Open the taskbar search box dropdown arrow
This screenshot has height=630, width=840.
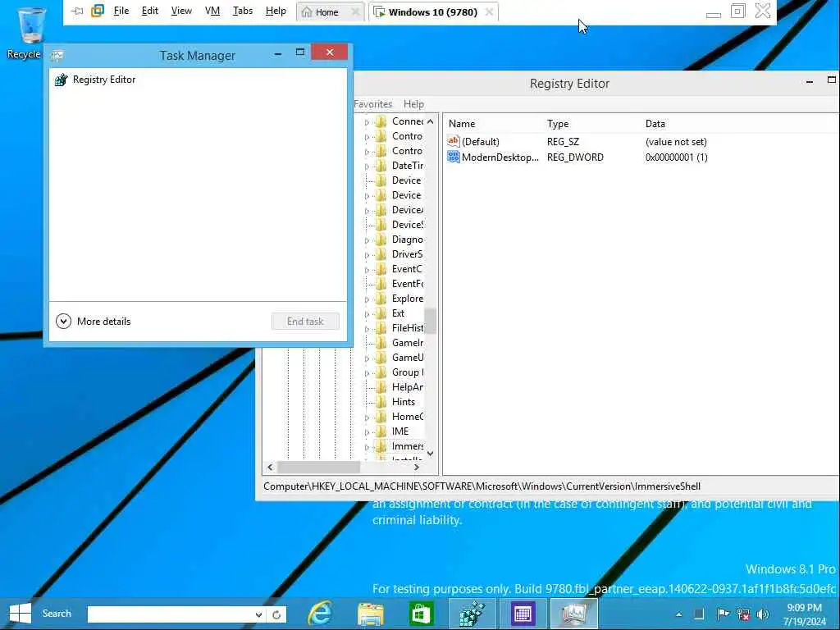[x=258, y=614]
